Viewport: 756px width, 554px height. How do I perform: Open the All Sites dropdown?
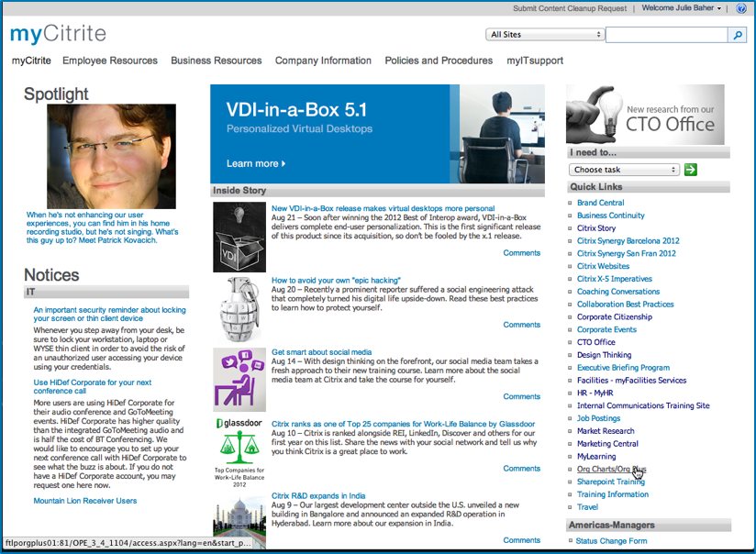(544, 35)
